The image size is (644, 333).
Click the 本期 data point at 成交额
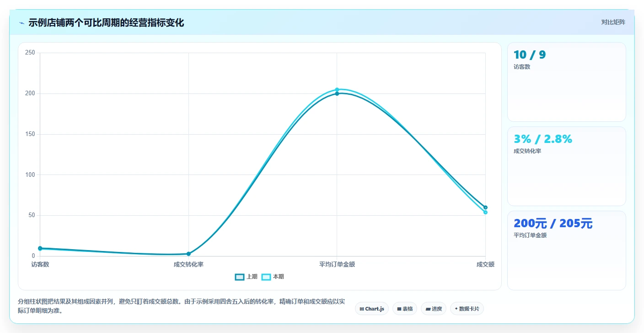click(485, 212)
